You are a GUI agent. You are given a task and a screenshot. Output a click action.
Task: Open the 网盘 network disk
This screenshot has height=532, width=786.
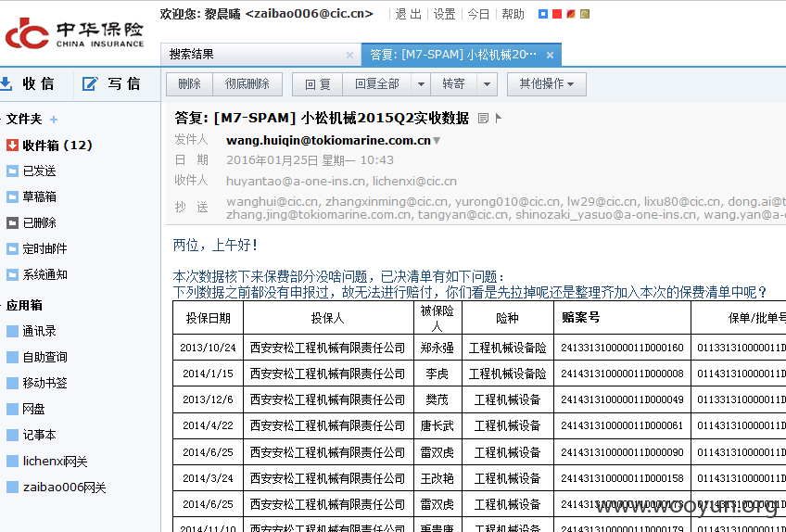coord(33,409)
